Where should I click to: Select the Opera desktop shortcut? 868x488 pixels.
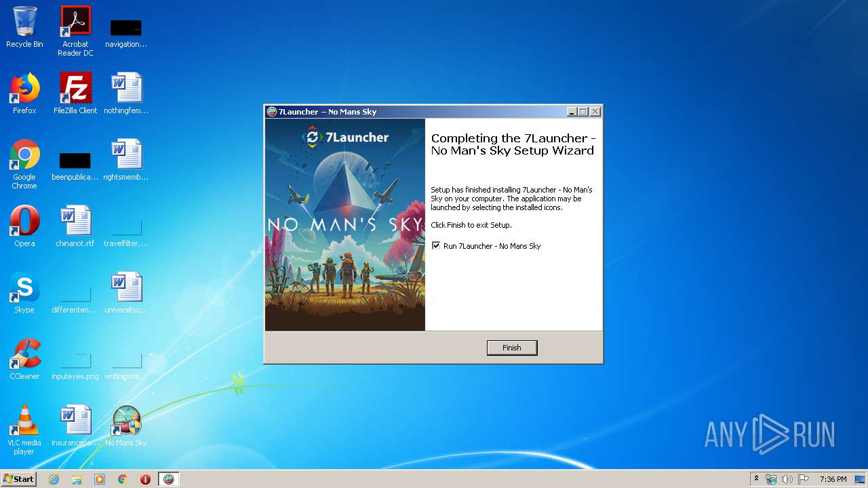(24, 226)
